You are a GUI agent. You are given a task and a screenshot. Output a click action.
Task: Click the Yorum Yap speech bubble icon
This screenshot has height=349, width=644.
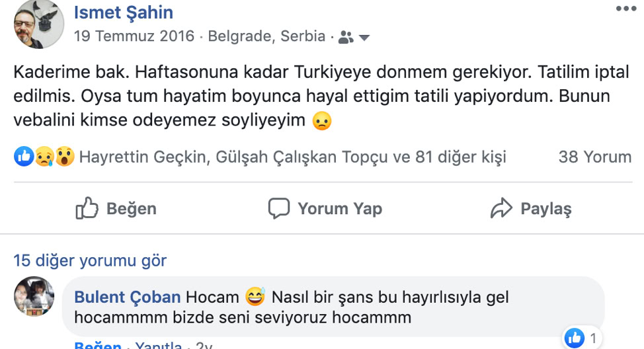pos(279,208)
